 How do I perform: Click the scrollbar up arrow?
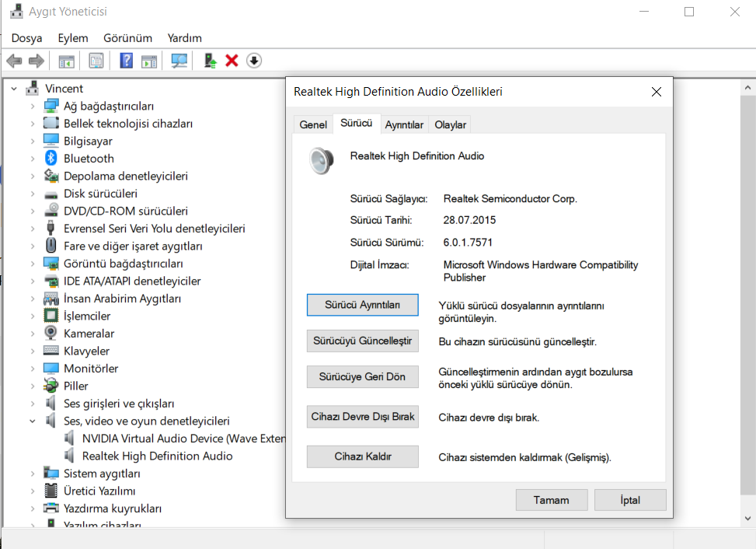747,88
